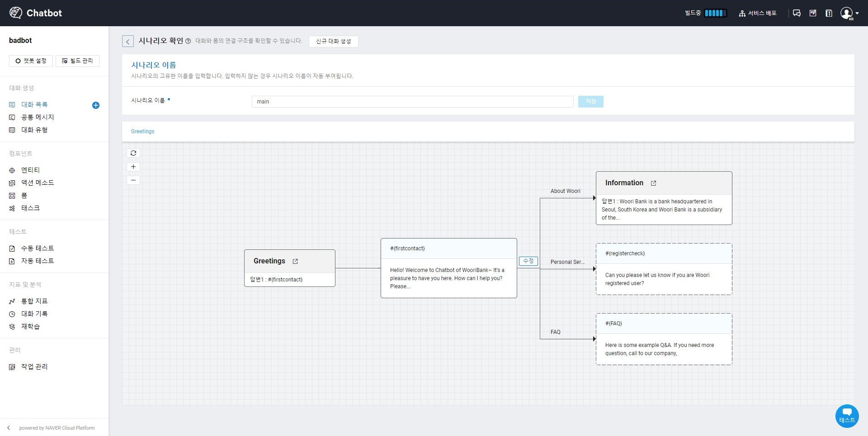Click the help icon beside 시나리오 확인
The image size is (868, 436).
(x=188, y=41)
